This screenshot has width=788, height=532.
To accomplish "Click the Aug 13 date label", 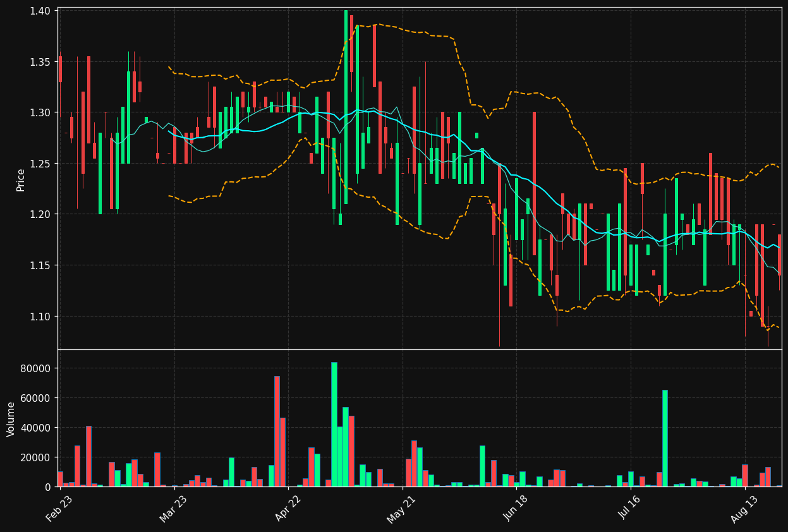I will click(743, 509).
